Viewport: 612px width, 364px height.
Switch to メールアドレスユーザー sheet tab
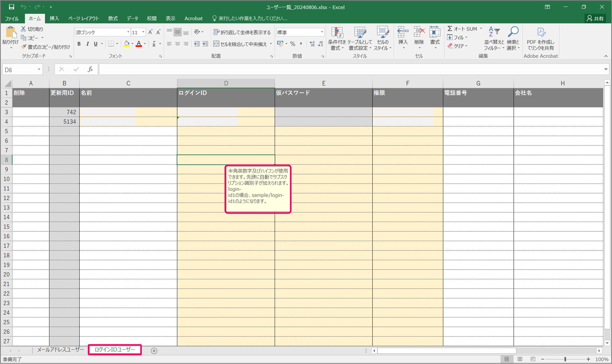coord(60,350)
